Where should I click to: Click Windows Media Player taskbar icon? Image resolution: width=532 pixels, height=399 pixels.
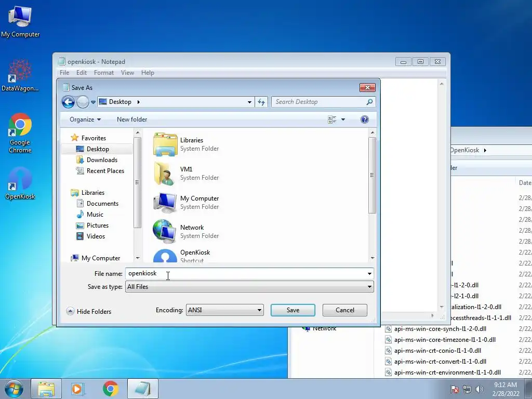point(78,389)
